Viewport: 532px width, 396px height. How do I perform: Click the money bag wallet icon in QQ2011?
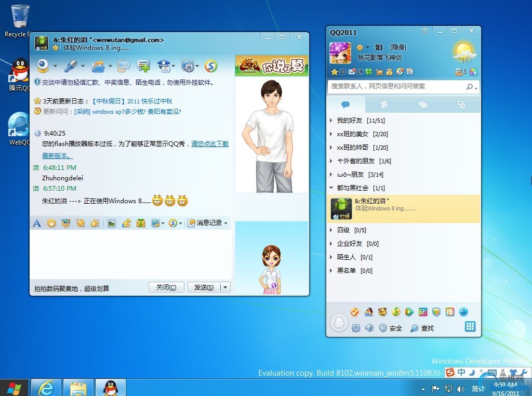(390, 72)
